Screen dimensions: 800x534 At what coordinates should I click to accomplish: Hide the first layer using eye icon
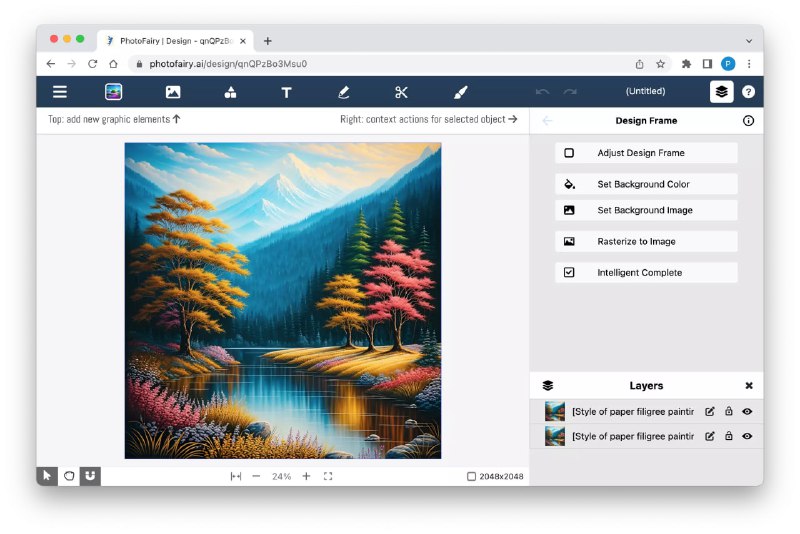click(x=747, y=411)
